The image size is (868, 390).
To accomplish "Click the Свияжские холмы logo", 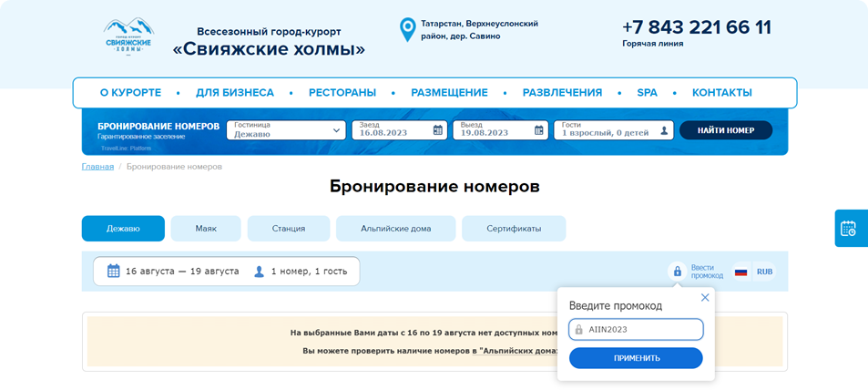I will click(x=129, y=36).
